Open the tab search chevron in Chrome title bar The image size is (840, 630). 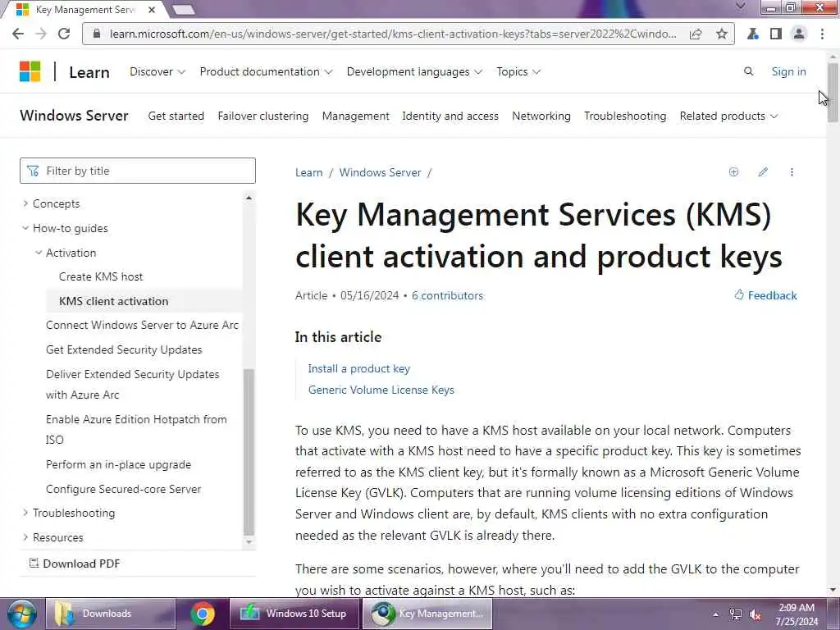pyautogui.click(x=741, y=7)
